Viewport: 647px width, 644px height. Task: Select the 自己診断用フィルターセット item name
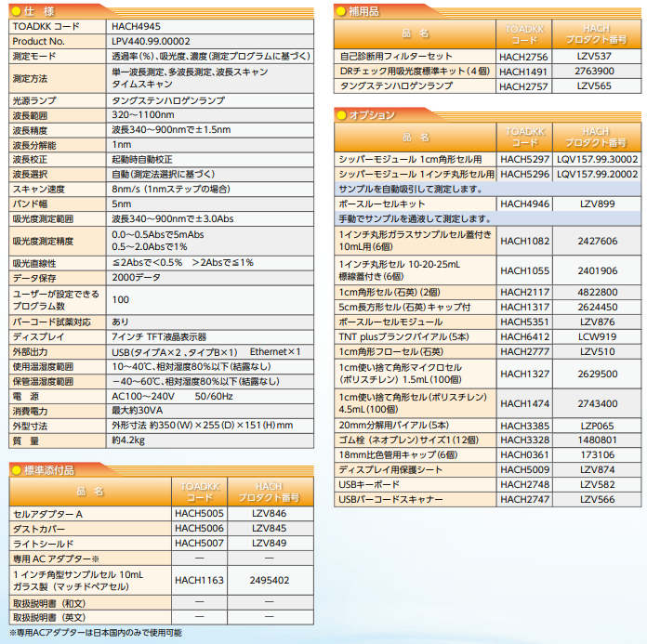coord(396,57)
